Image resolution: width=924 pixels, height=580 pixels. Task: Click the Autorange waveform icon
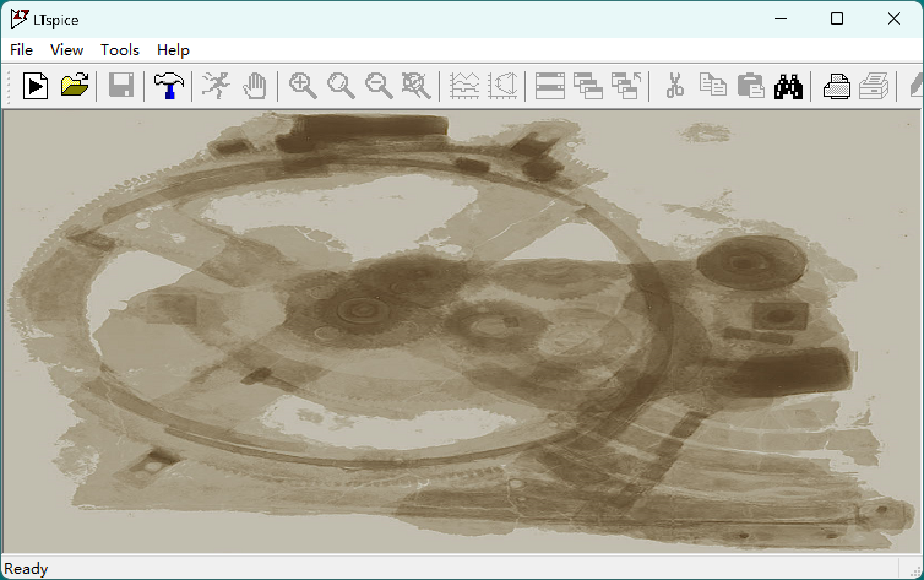point(464,86)
